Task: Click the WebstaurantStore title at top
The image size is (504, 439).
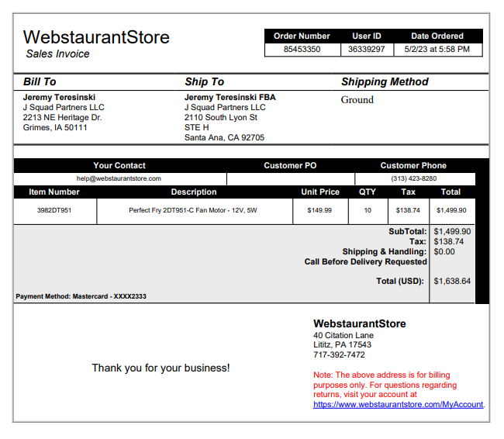Action: point(96,37)
